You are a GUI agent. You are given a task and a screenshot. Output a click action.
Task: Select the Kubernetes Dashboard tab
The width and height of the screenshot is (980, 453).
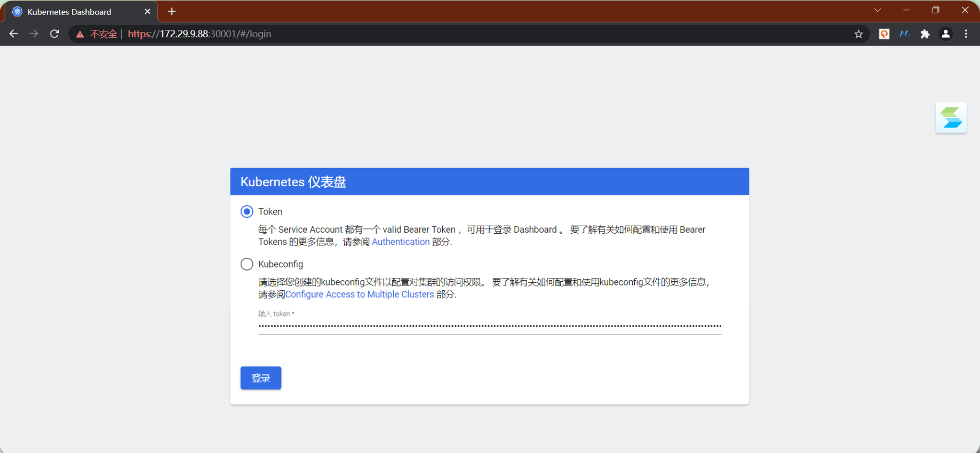coord(80,12)
